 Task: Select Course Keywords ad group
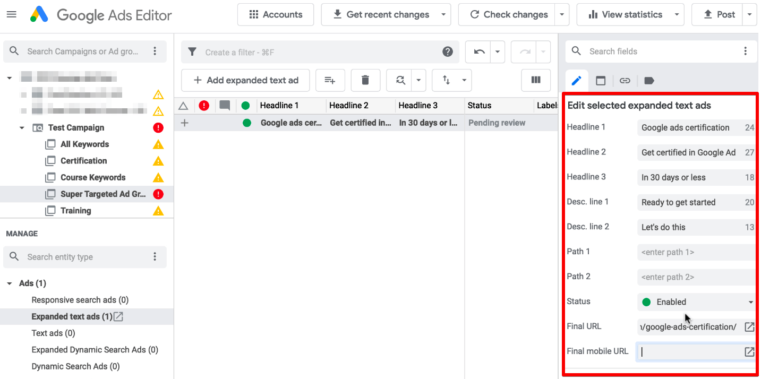pos(93,177)
